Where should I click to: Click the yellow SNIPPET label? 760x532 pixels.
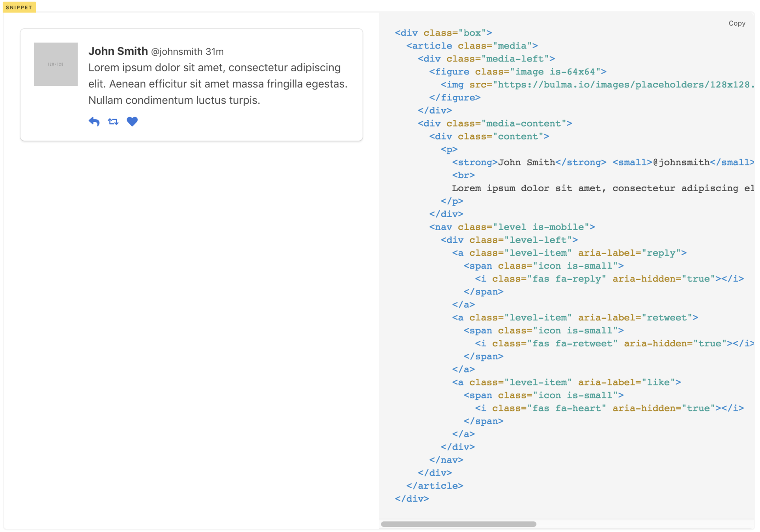19,7
